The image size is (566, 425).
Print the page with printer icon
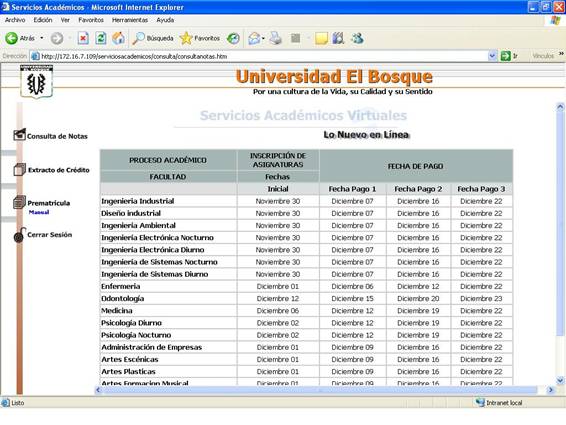click(275, 38)
